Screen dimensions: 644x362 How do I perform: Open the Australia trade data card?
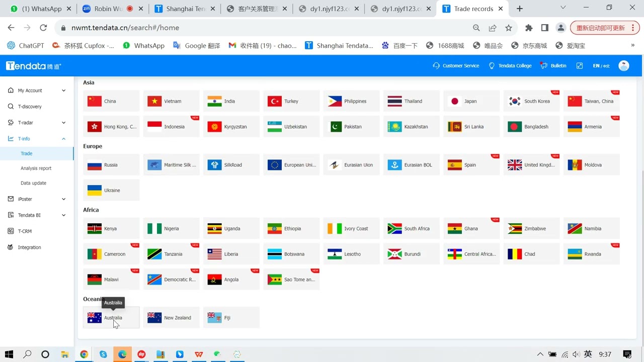tap(111, 318)
